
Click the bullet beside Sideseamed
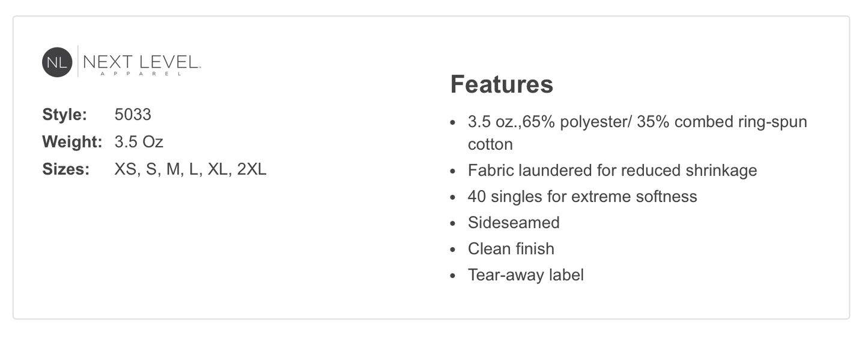(x=454, y=223)
